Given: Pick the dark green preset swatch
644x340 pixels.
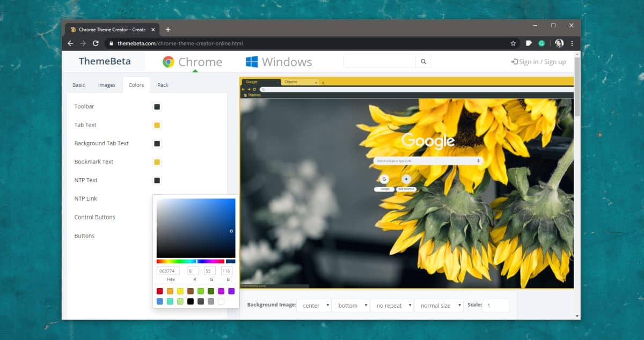Looking at the screenshot, I should 211,291.
